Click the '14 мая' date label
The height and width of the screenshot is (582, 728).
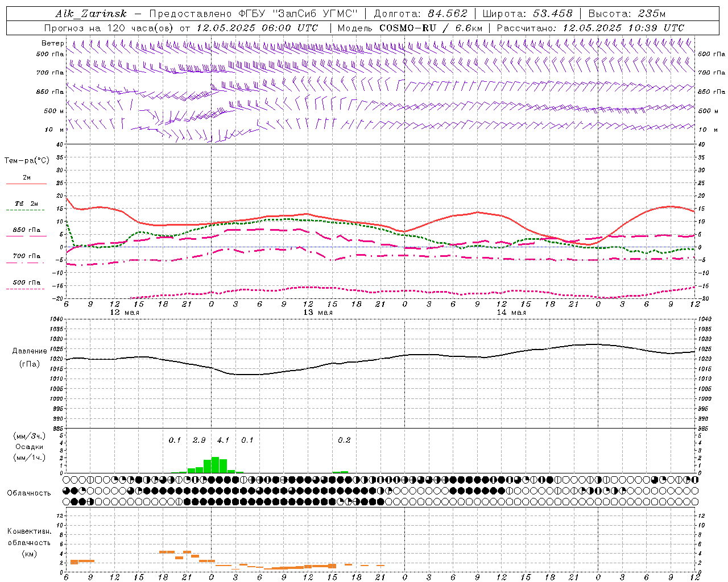point(511,313)
